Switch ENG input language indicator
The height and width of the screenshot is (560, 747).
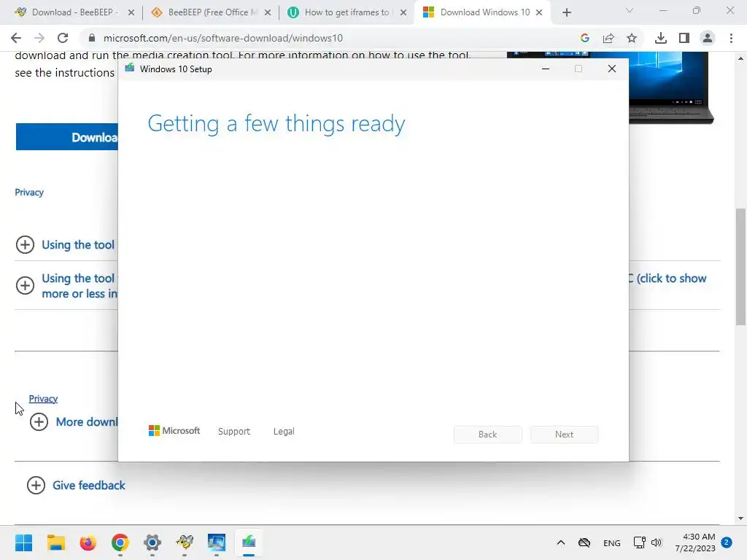(x=612, y=542)
